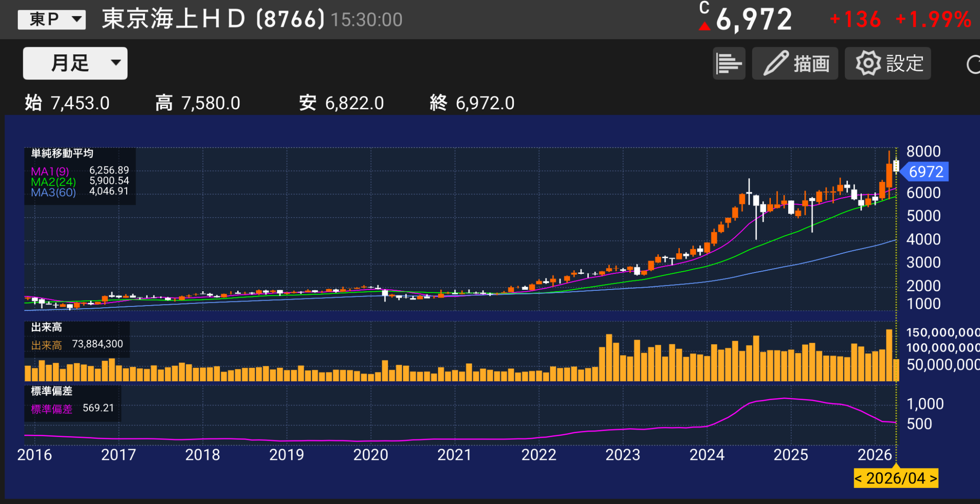Open the 月足 timeframe dropdown
The image size is (980, 504).
click(75, 63)
